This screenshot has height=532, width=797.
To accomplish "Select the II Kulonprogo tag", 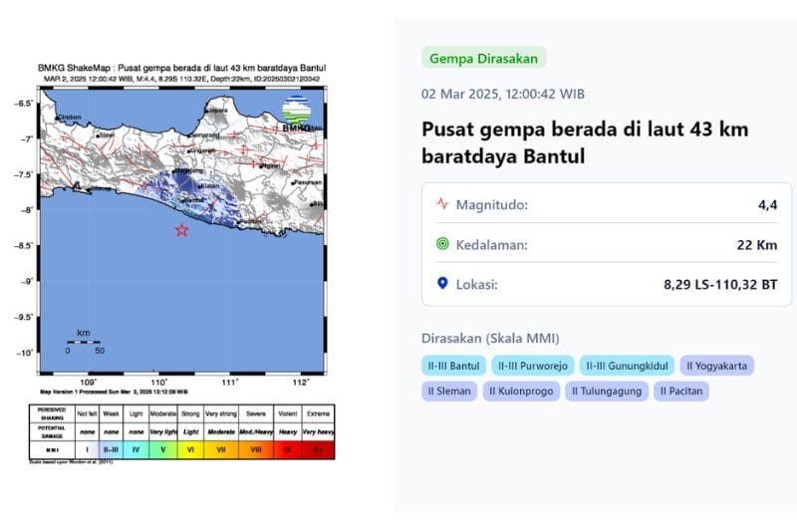I will tap(521, 392).
